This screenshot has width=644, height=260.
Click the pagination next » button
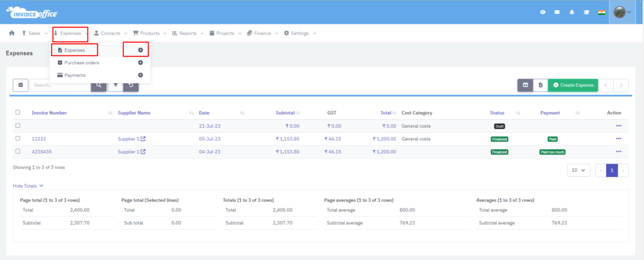coord(623,171)
